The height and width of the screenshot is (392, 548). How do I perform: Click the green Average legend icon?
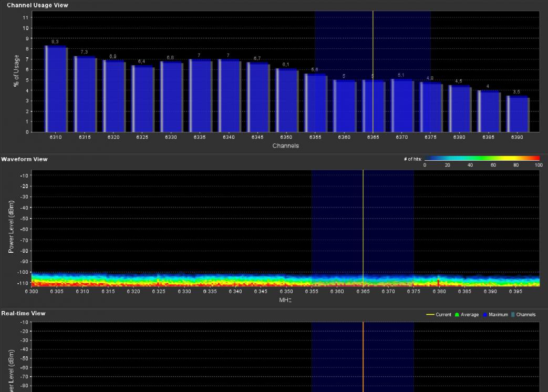pos(457,315)
